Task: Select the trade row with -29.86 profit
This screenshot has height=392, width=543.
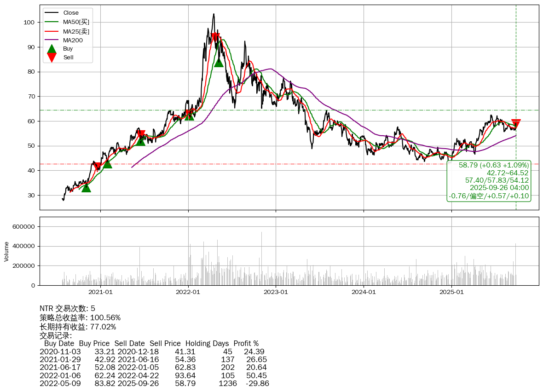Action: [x=154, y=383]
